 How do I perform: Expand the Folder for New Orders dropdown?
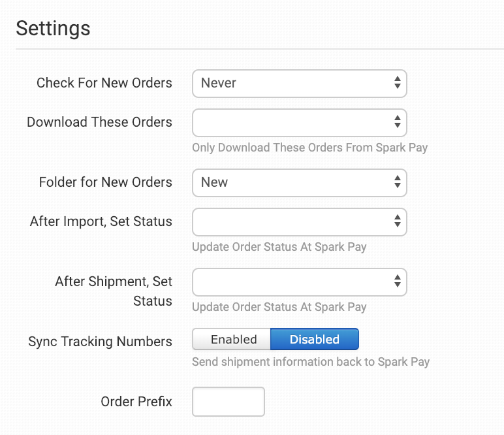tap(299, 183)
